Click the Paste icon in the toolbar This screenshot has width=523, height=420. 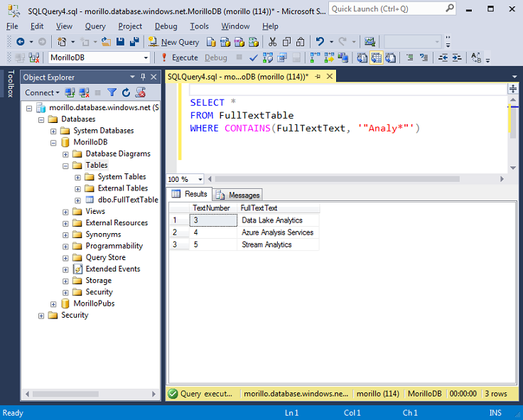301,42
